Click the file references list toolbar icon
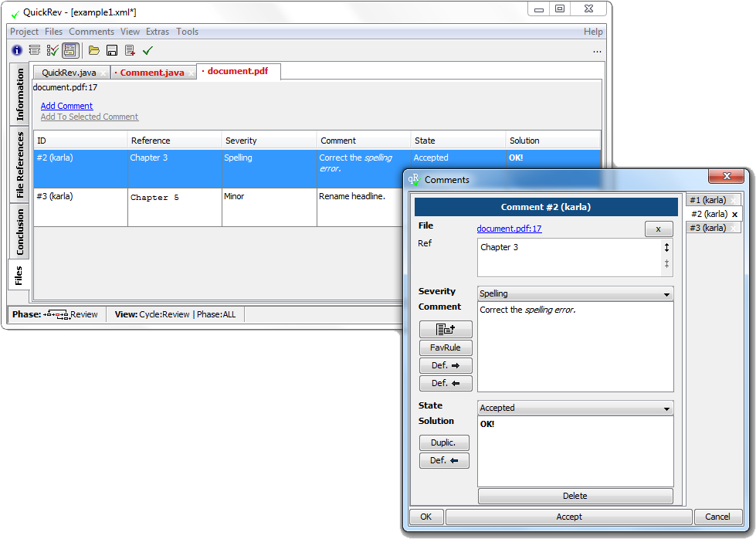This screenshot has width=756, height=539. [x=35, y=50]
